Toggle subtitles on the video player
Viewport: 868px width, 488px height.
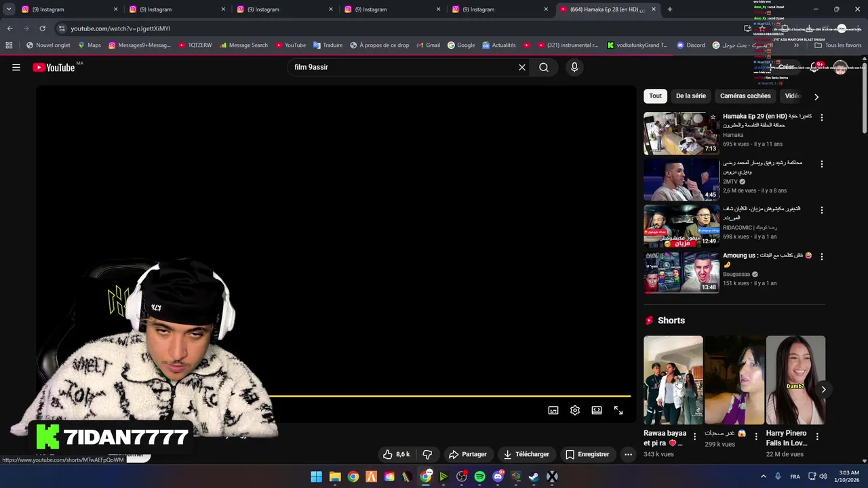[x=553, y=410]
